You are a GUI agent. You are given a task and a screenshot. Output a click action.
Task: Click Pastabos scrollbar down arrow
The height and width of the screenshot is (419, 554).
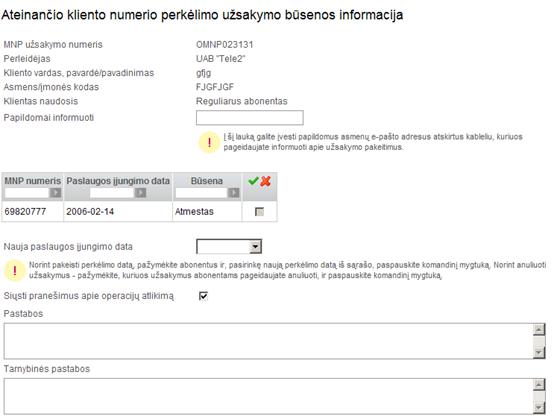[x=539, y=352]
